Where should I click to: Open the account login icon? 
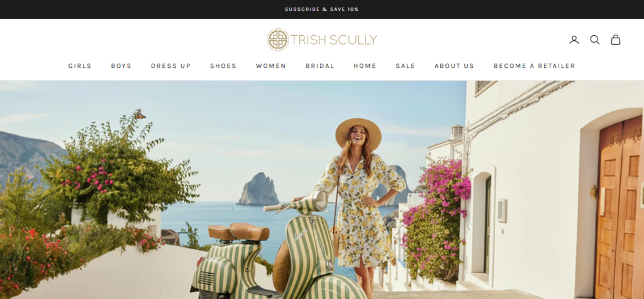tap(574, 40)
